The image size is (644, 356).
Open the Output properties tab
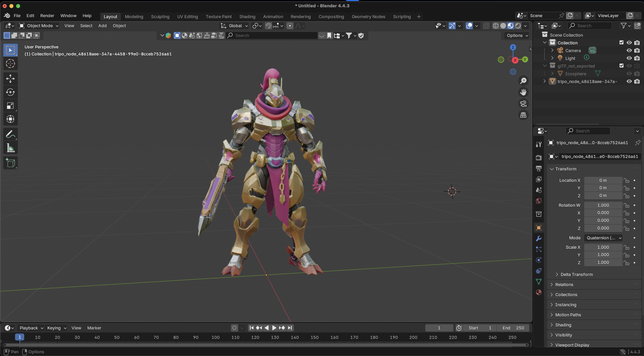click(539, 168)
